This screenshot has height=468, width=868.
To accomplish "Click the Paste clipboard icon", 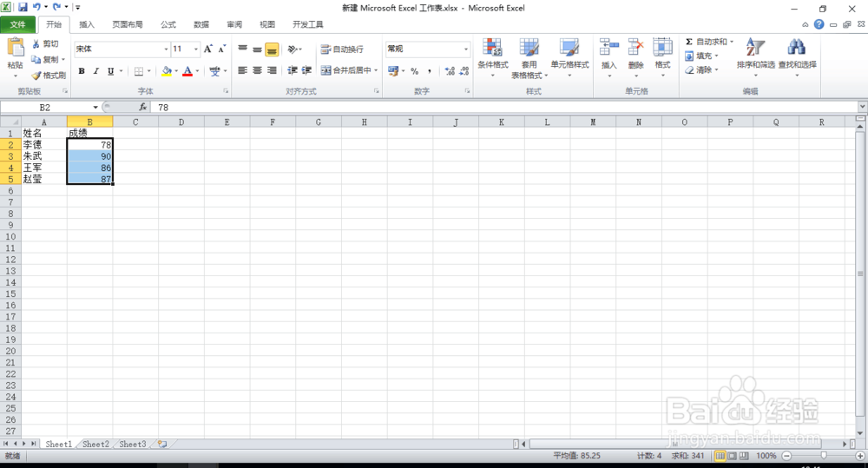I will click(x=16, y=48).
